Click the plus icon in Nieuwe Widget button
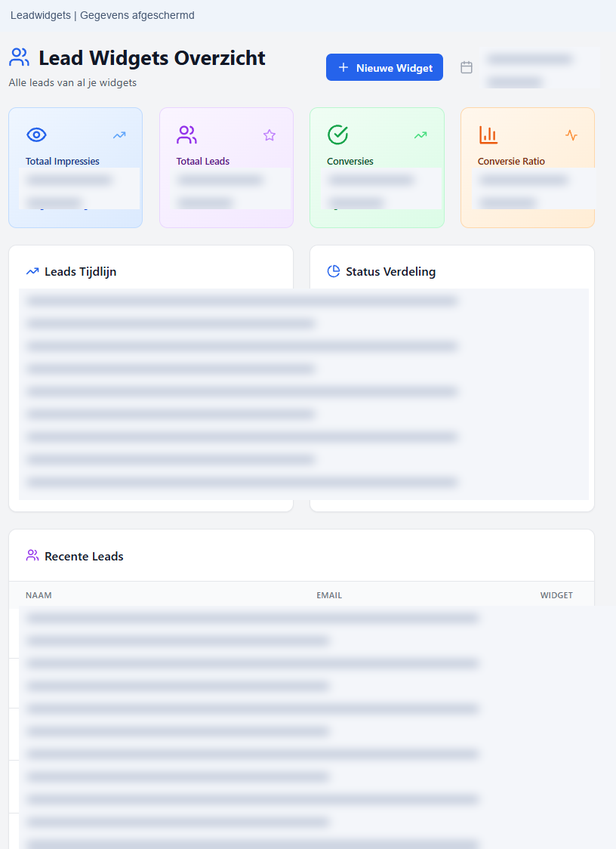The width and height of the screenshot is (616, 849). 343,68
